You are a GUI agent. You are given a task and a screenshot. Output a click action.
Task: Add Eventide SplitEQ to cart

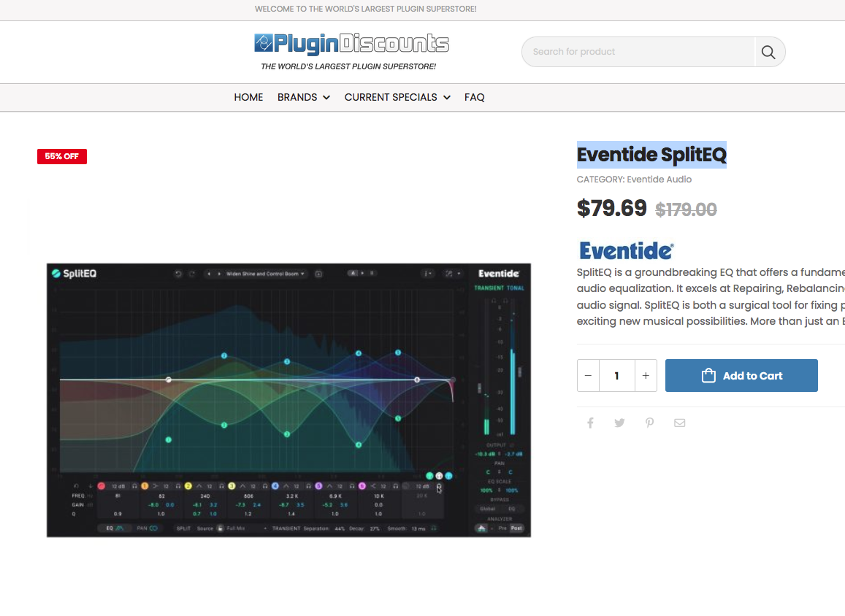tap(741, 375)
